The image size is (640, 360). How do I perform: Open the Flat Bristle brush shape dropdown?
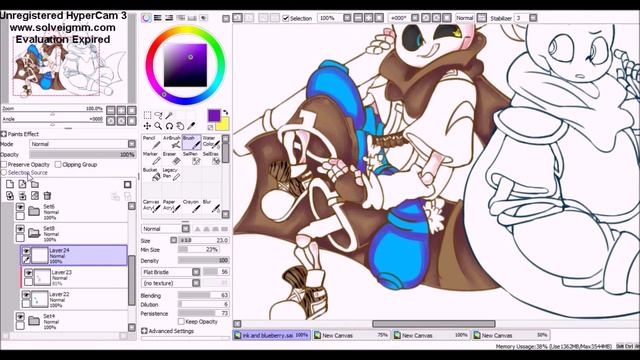(x=196, y=272)
